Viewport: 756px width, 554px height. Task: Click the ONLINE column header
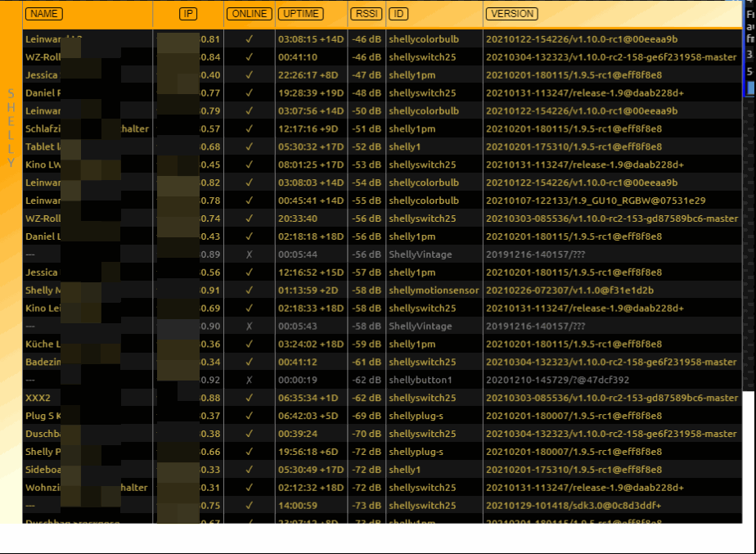(249, 14)
